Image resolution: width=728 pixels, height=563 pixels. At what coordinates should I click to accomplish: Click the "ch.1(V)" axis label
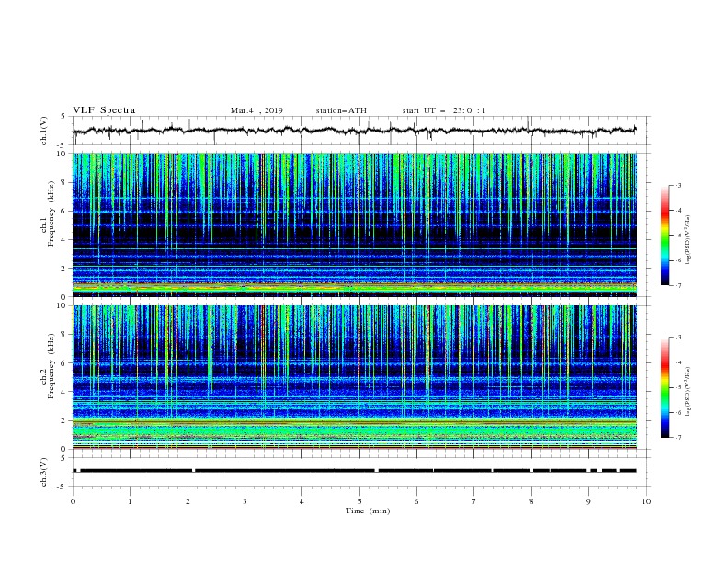44,131
